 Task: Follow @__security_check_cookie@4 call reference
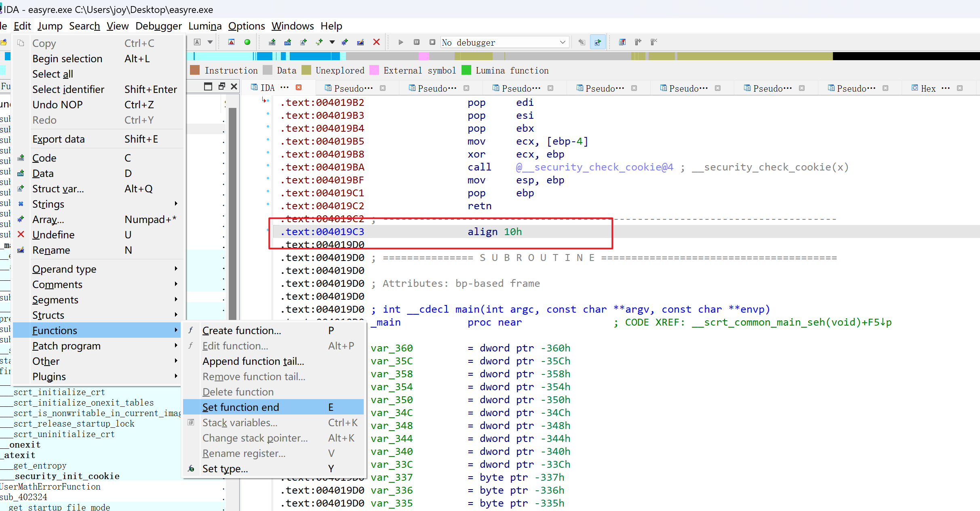click(594, 167)
